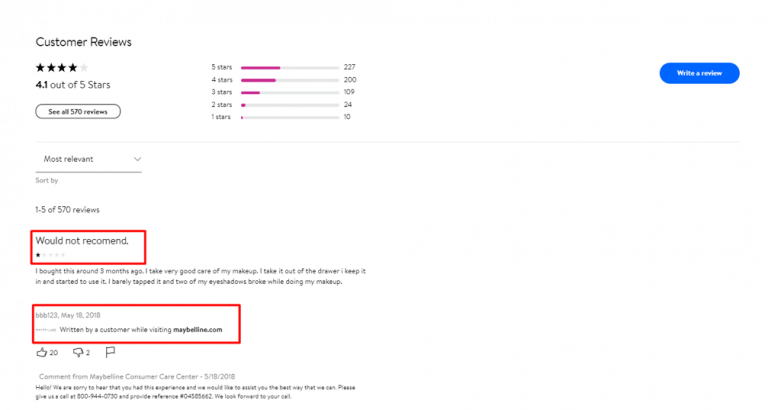Click the thumbs up helpful icon

click(42, 352)
